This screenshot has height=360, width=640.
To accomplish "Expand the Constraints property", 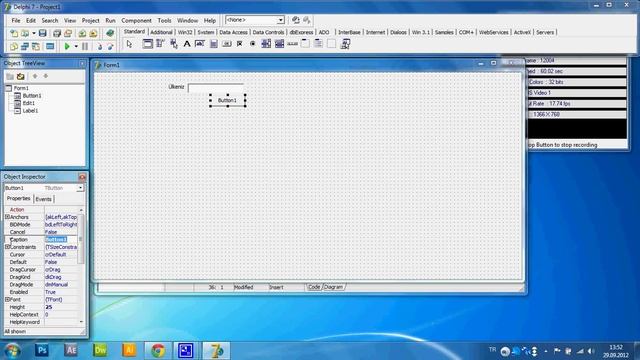I will point(7,247).
